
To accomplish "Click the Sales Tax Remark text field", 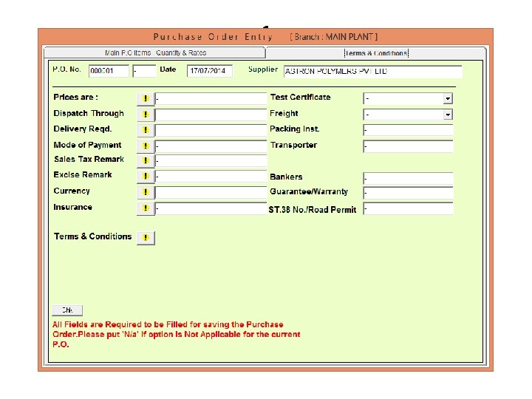I will [211, 161].
